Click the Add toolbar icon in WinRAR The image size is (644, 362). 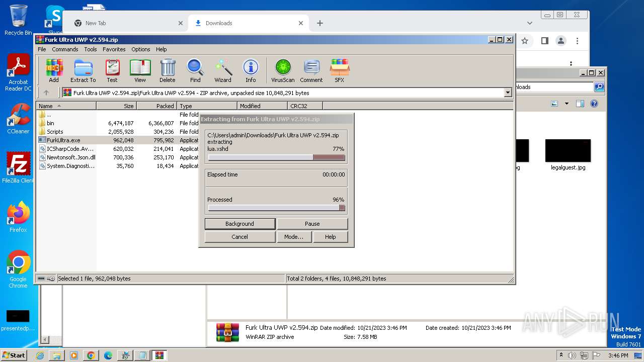[54, 71]
